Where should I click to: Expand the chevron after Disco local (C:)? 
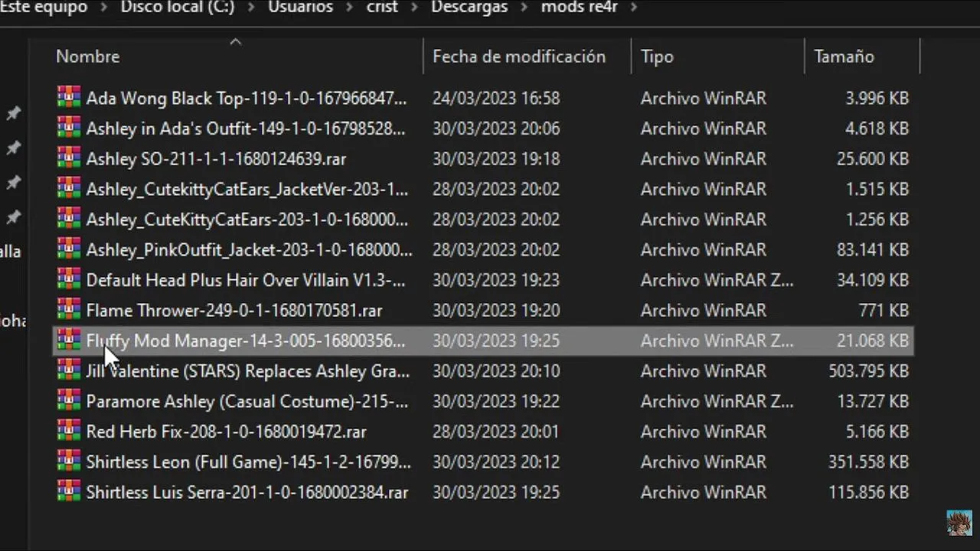(252, 8)
